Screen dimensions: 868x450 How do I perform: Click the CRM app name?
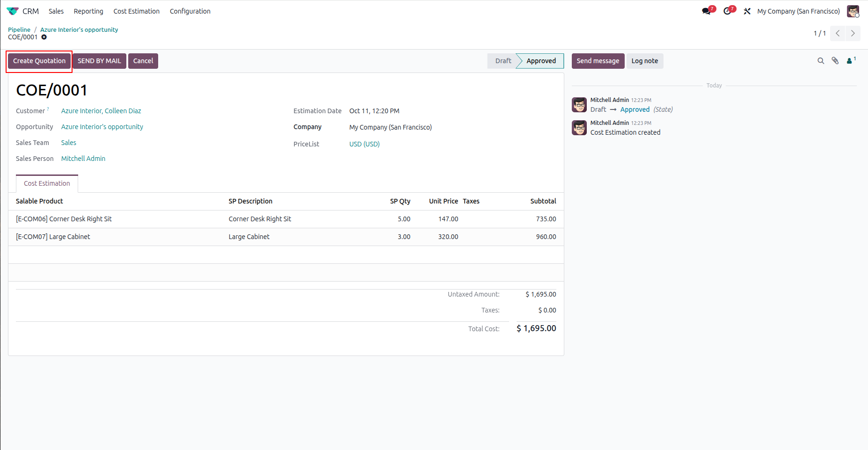click(x=30, y=11)
